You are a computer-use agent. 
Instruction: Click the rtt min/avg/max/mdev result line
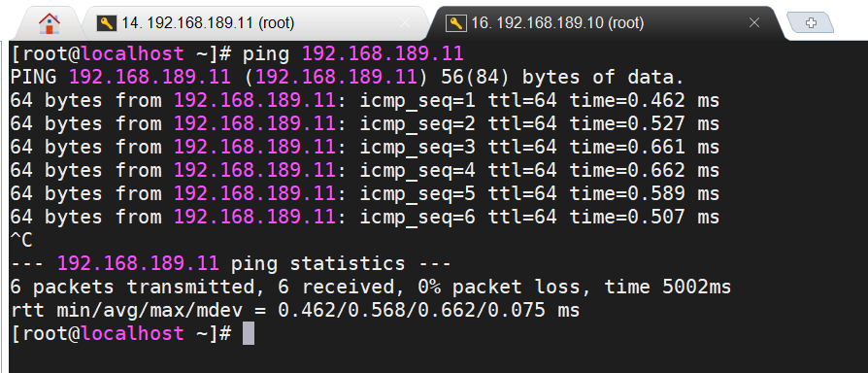(x=295, y=311)
